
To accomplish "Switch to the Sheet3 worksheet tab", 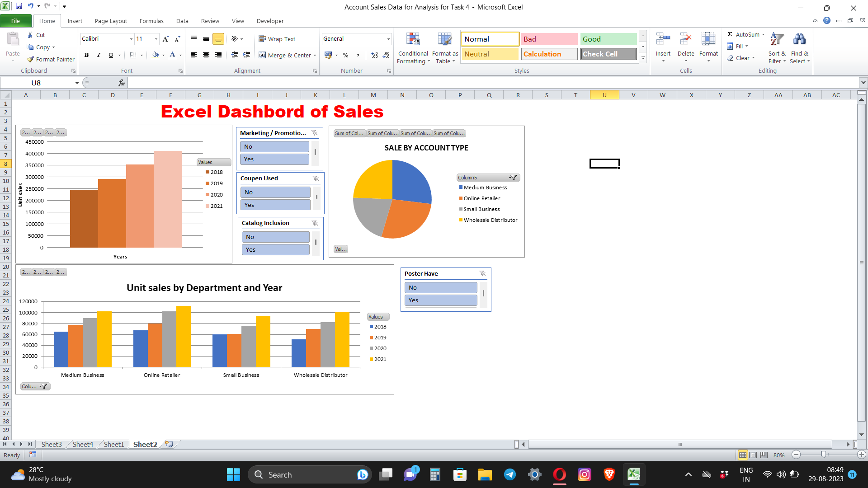I will pos(51,444).
